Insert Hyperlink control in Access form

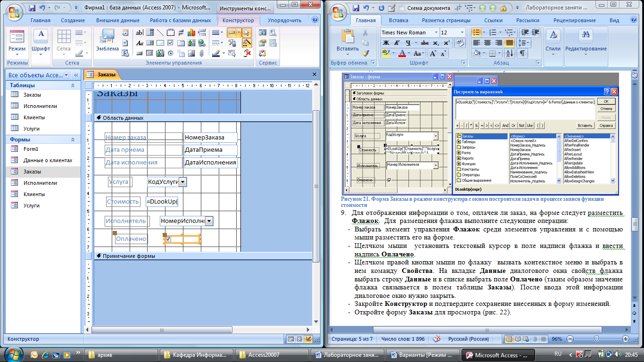(202, 43)
